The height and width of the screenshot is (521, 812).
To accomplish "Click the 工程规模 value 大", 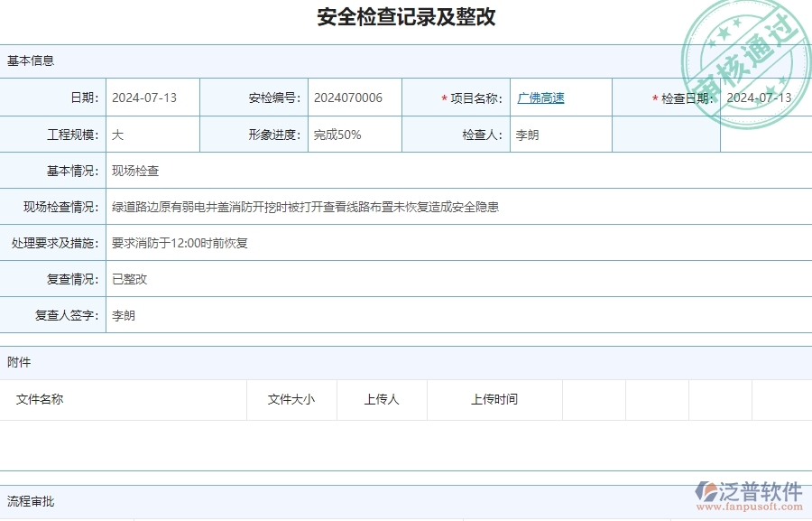I will coord(118,134).
